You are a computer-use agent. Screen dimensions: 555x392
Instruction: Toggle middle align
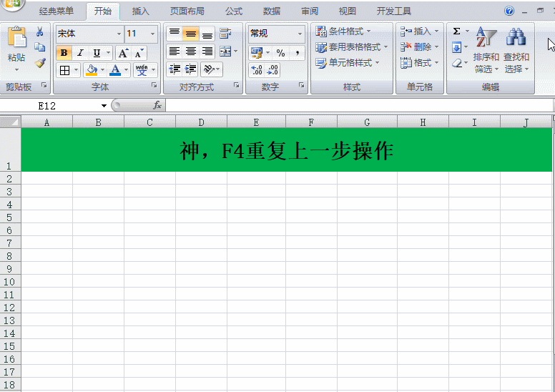pyautogui.click(x=190, y=34)
